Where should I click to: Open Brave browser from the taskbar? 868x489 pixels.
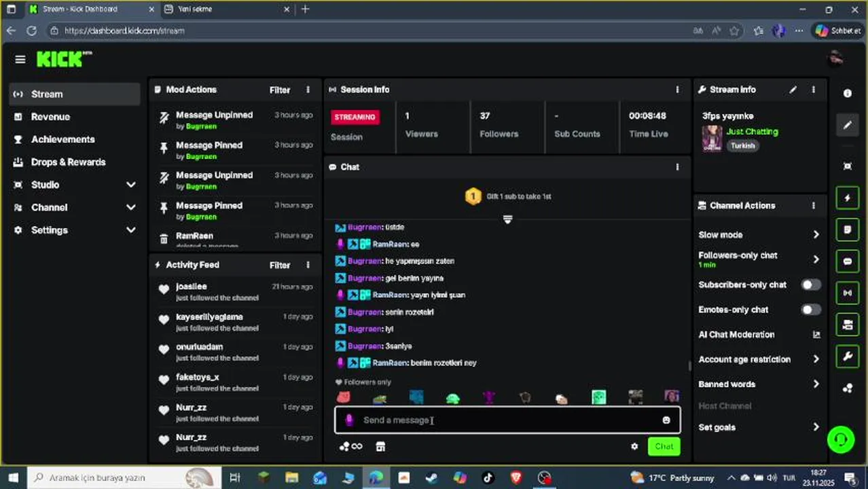pos(516,478)
